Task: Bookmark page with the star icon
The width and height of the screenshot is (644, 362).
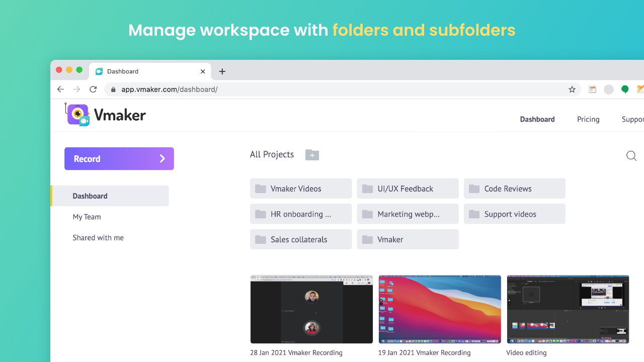Action: click(x=572, y=89)
